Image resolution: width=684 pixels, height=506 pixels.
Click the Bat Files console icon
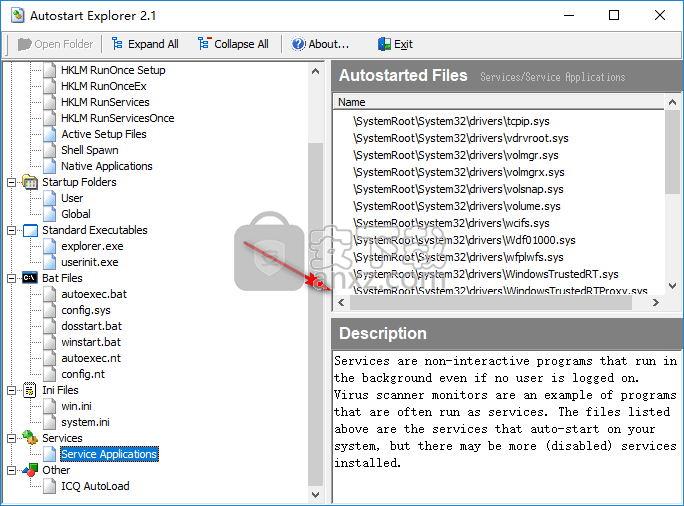[x=30, y=278]
